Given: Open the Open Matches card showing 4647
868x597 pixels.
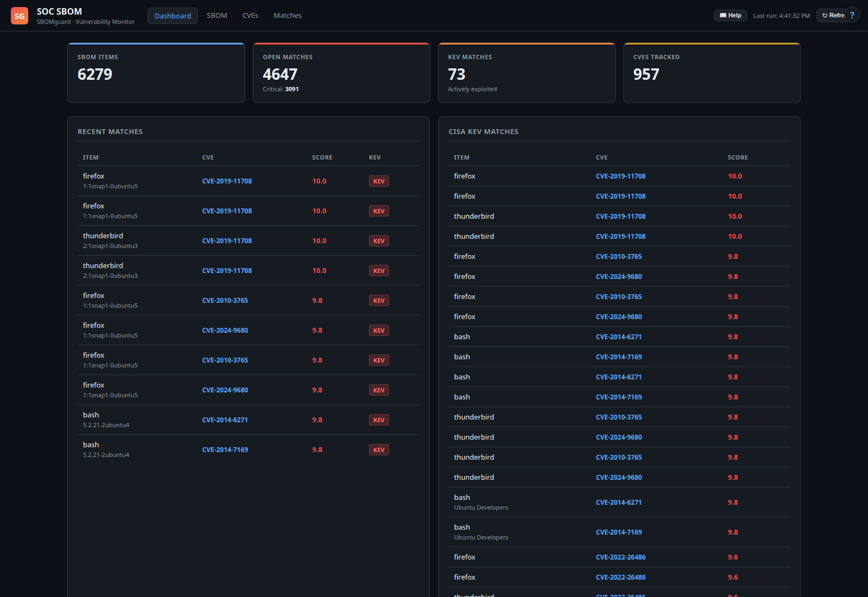Looking at the screenshot, I should [x=341, y=73].
